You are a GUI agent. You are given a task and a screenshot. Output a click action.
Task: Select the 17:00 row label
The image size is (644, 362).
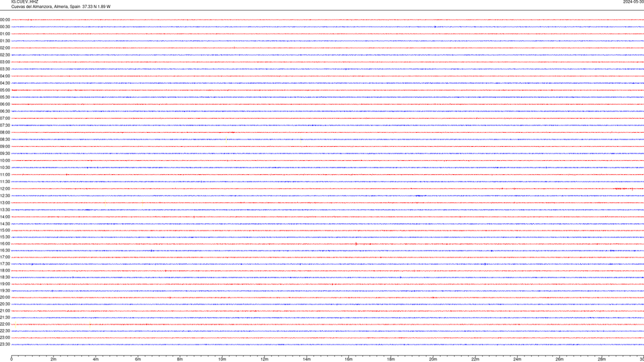click(x=5, y=257)
